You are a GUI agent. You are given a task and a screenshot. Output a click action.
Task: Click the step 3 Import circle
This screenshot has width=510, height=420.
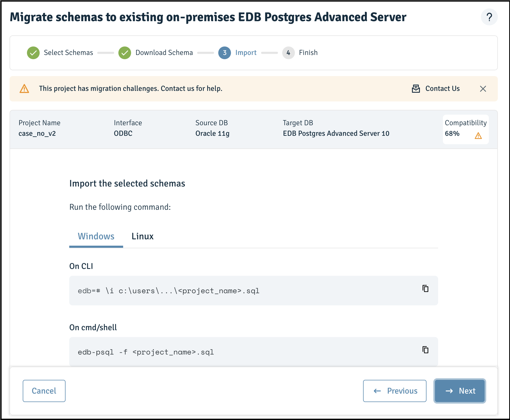(x=225, y=53)
